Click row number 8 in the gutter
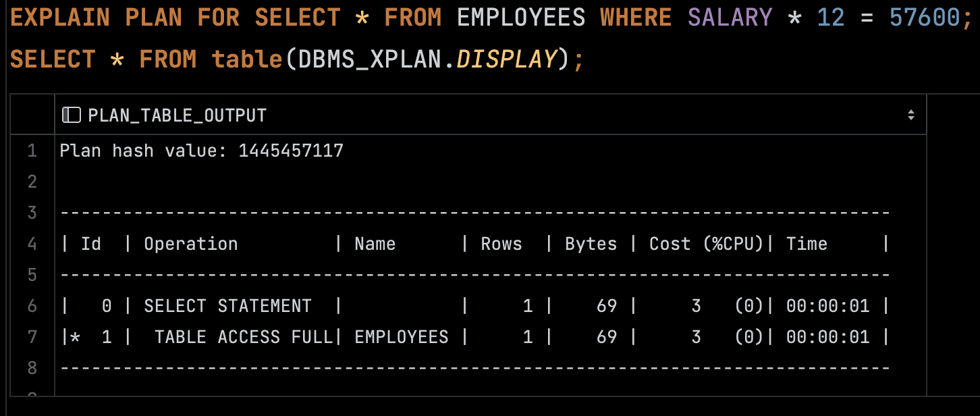 pos(32,368)
